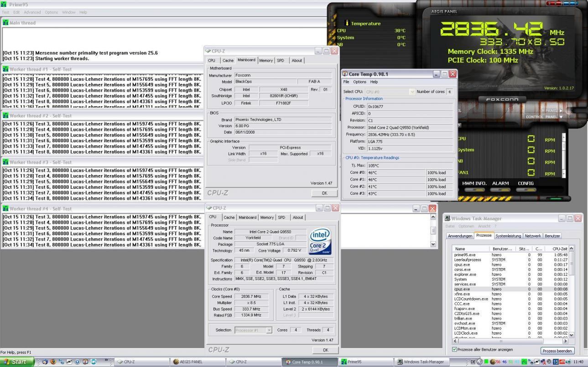Click the Thunderbird quick launch icon
Viewport: 588px width, 367px height.
(x=45, y=362)
